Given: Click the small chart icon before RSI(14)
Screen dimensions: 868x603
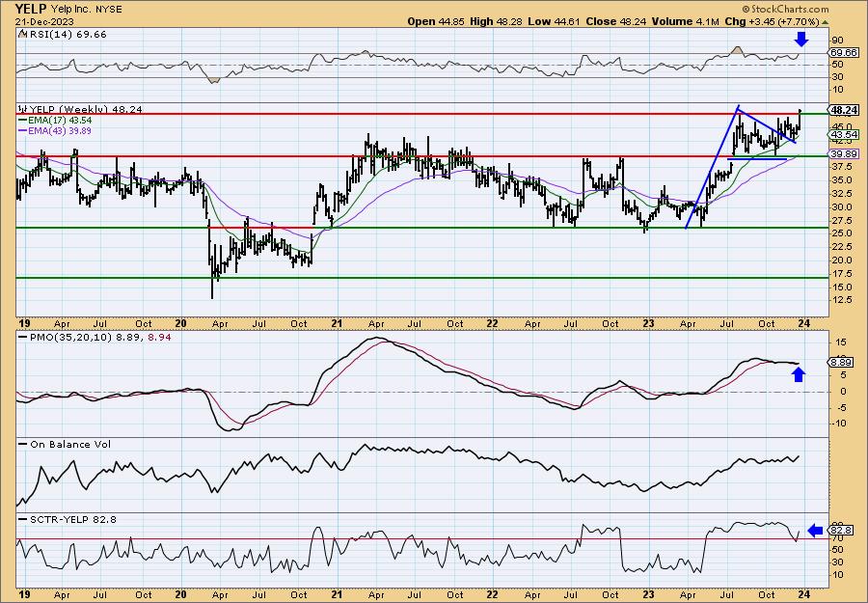Looking at the screenshot, I should point(22,34).
